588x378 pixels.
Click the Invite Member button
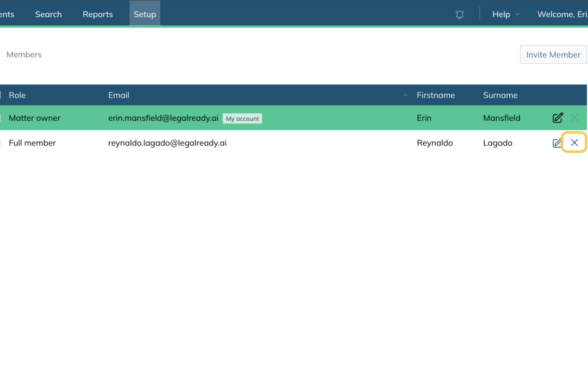coord(553,55)
